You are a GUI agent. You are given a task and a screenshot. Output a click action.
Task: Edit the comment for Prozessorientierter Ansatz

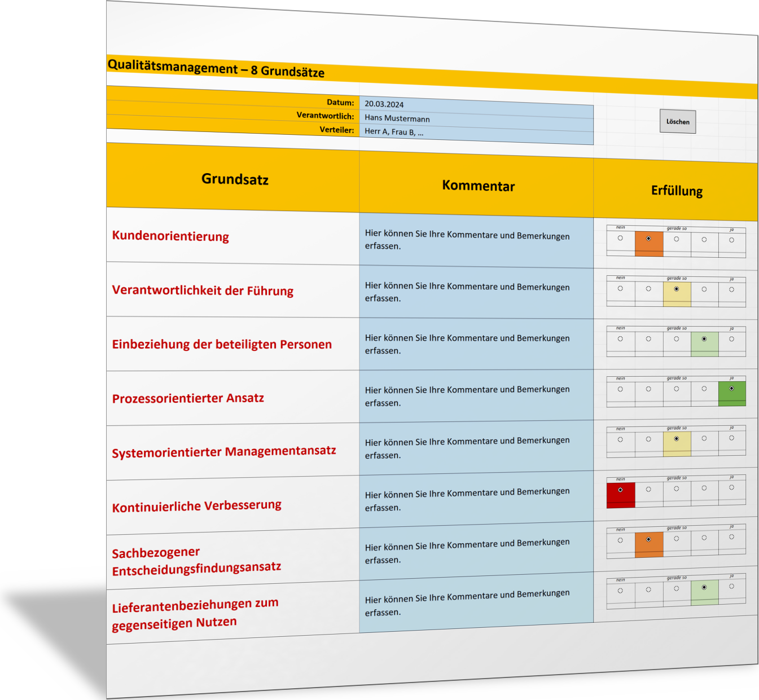[x=475, y=396]
